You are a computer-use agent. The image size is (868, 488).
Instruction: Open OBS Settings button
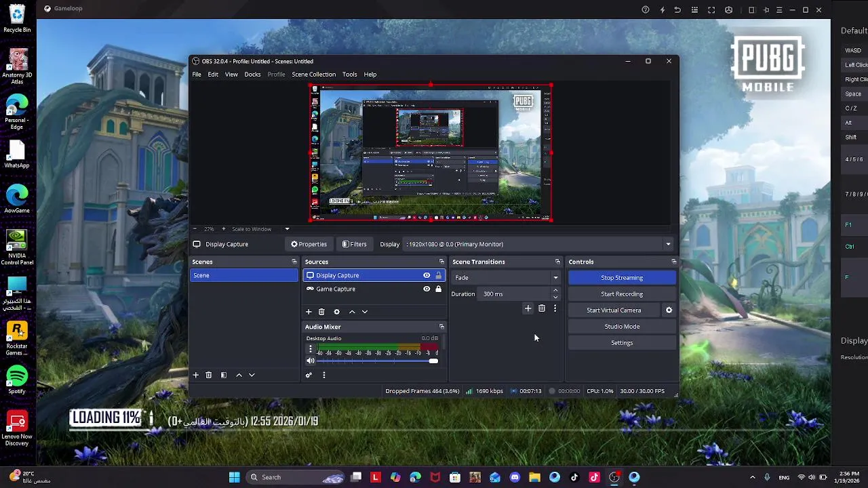[622, 342]
